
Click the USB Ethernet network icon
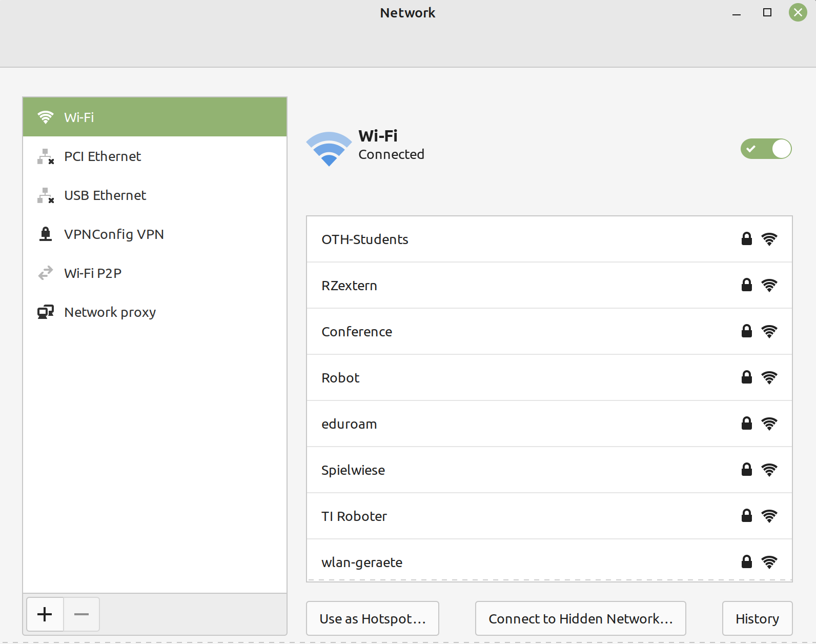pyautogui.click(x=46, y=195)
